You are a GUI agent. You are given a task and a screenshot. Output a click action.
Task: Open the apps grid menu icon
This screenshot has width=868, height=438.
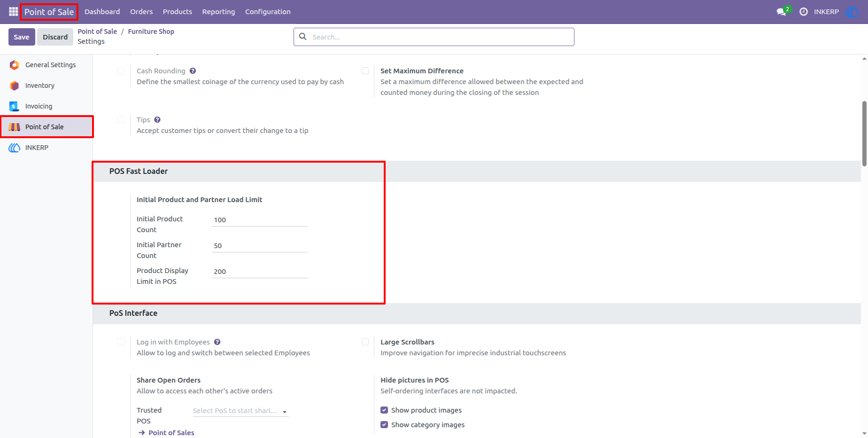click(x=13, y=11)
